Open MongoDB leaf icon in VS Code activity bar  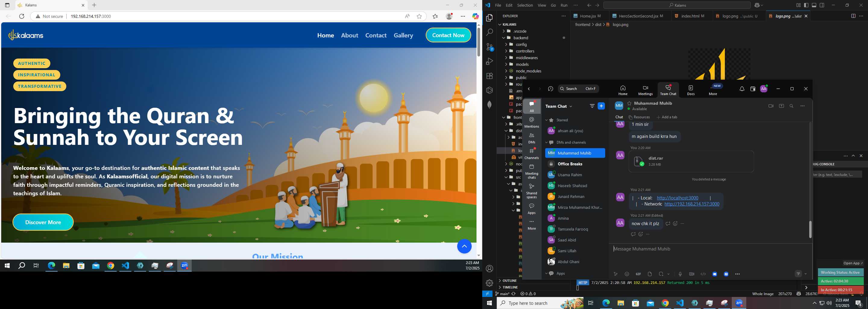click(x=489, y=105)
